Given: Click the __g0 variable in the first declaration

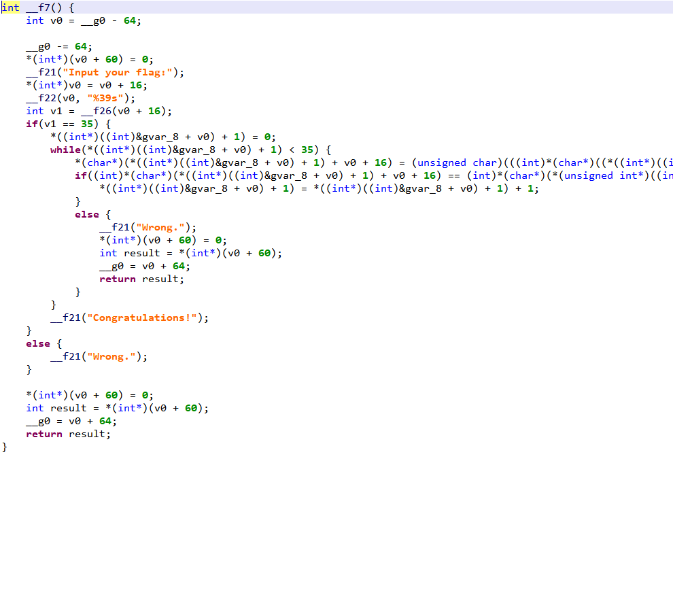Looking at the screenshot, I should pyautogui.click(x=93, y=20).
